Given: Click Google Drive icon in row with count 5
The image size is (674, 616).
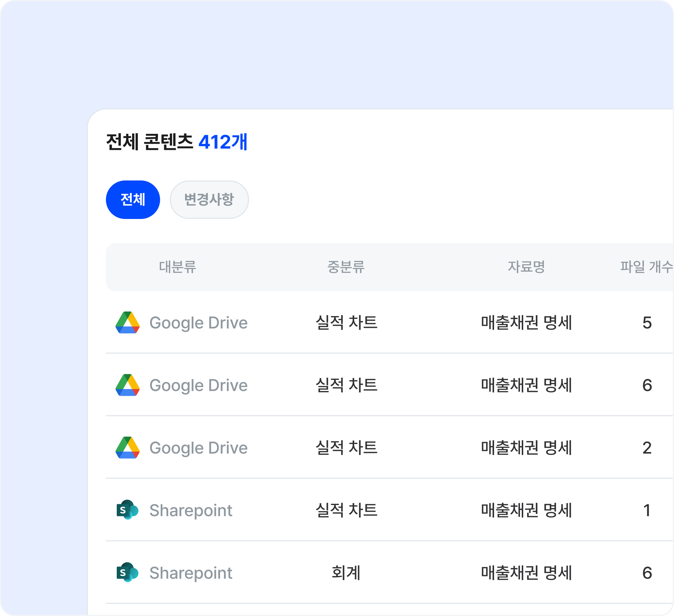Looking at the screenshot, I should click(x=127, y=322).
